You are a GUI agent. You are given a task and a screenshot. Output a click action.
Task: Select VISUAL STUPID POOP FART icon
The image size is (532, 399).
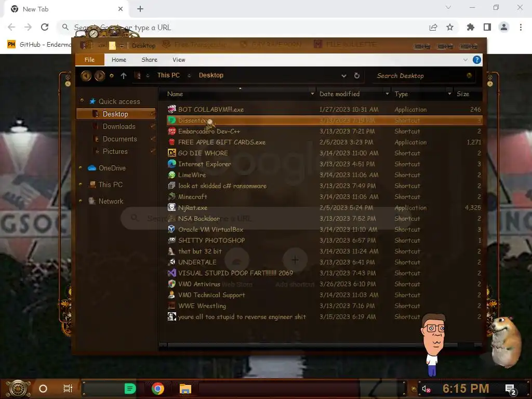click(x=171, y=273)
